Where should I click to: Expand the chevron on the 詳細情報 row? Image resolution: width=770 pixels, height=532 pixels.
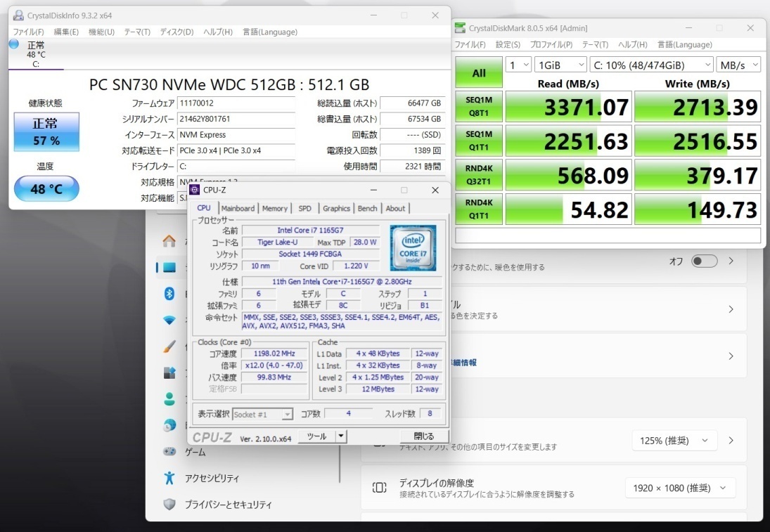pyautogui.click(x=731, y=356)
